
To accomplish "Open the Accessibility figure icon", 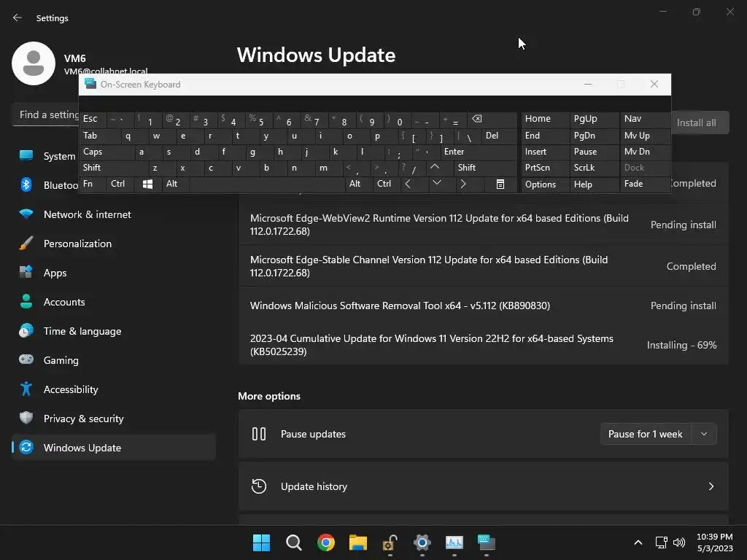I will [x=26, y=389].
